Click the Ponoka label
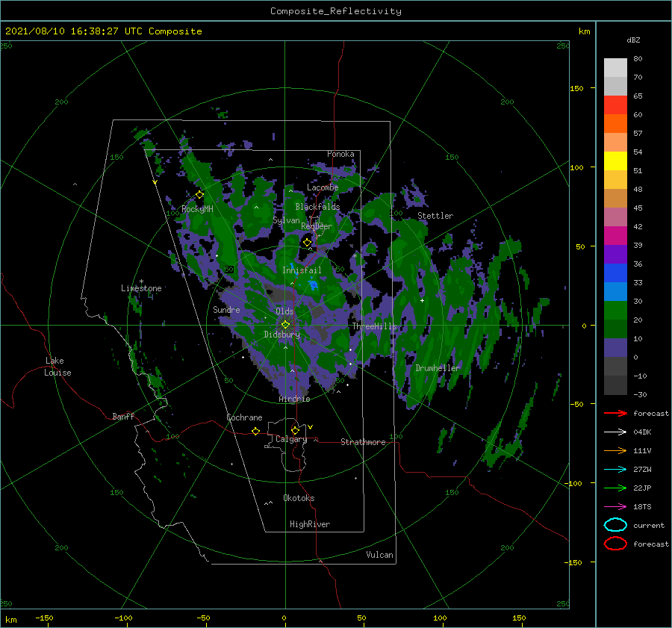 pos(340,154)
